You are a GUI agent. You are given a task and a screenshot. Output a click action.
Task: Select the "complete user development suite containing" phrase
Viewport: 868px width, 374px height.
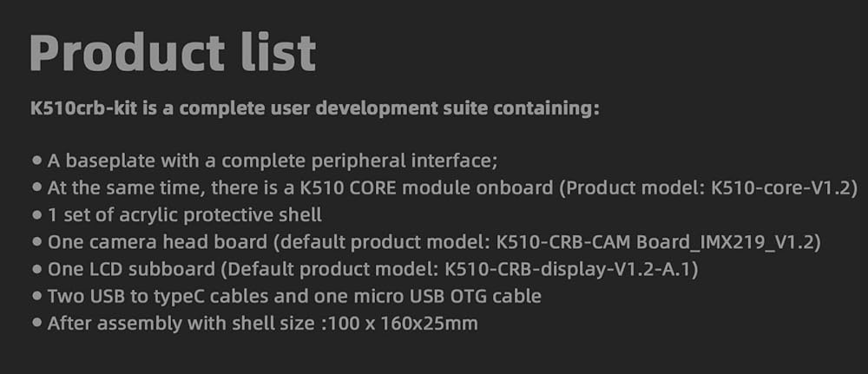416,109
